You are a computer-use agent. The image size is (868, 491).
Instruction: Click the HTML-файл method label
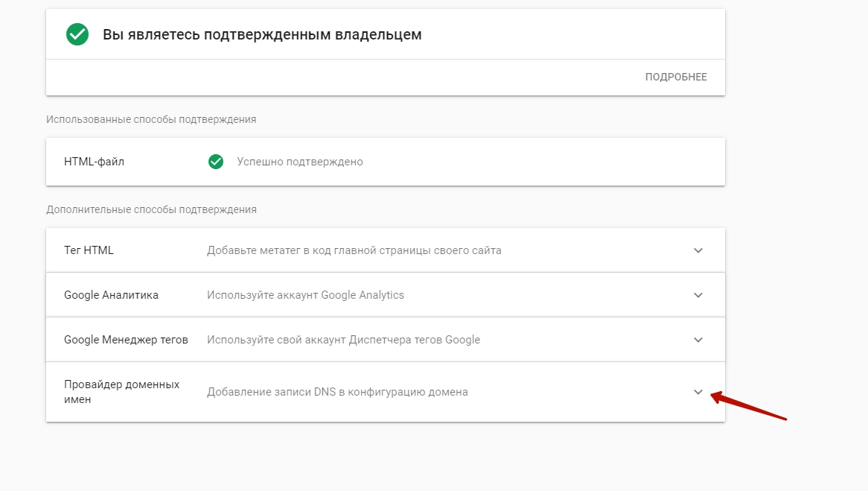coord(94,162)
